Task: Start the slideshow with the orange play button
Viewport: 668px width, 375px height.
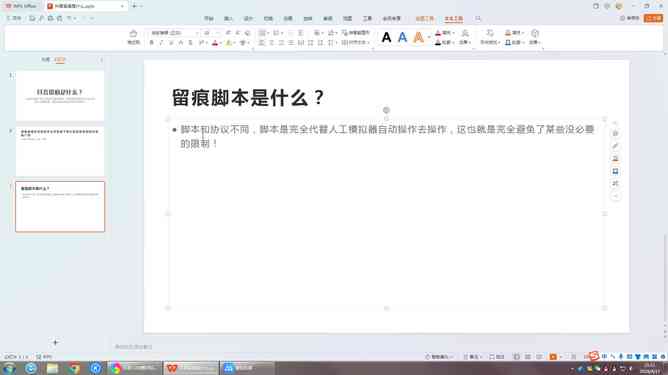Action: (x=553, y=357)
